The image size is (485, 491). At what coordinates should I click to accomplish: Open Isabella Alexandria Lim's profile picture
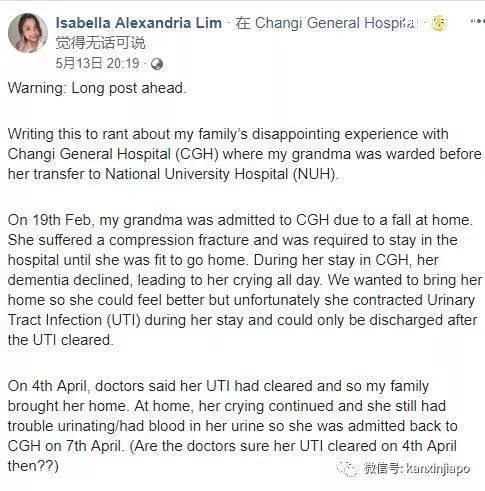pyautogui.click(x=28, y=33)
